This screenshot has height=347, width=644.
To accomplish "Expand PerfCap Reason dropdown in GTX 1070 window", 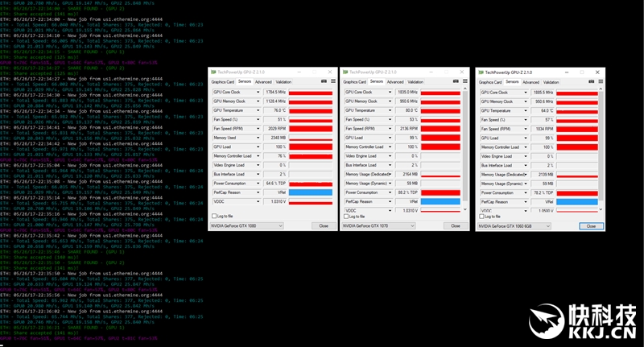I will [390, 201].
